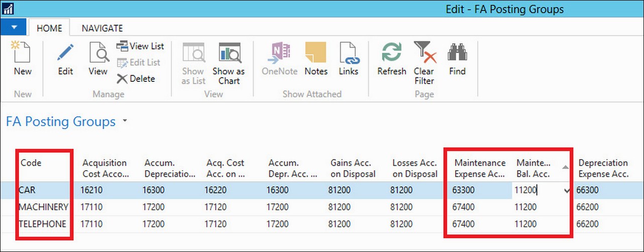Click 17120 in the TELEPHONE row

[216, 224]
